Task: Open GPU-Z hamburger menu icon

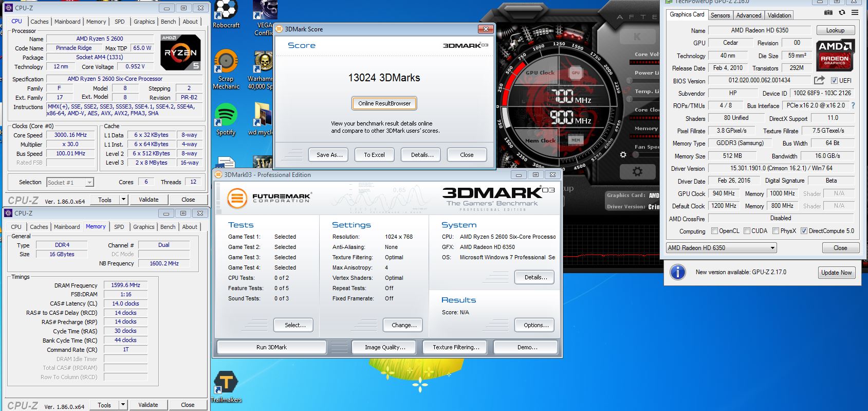Action: [855, 12]
